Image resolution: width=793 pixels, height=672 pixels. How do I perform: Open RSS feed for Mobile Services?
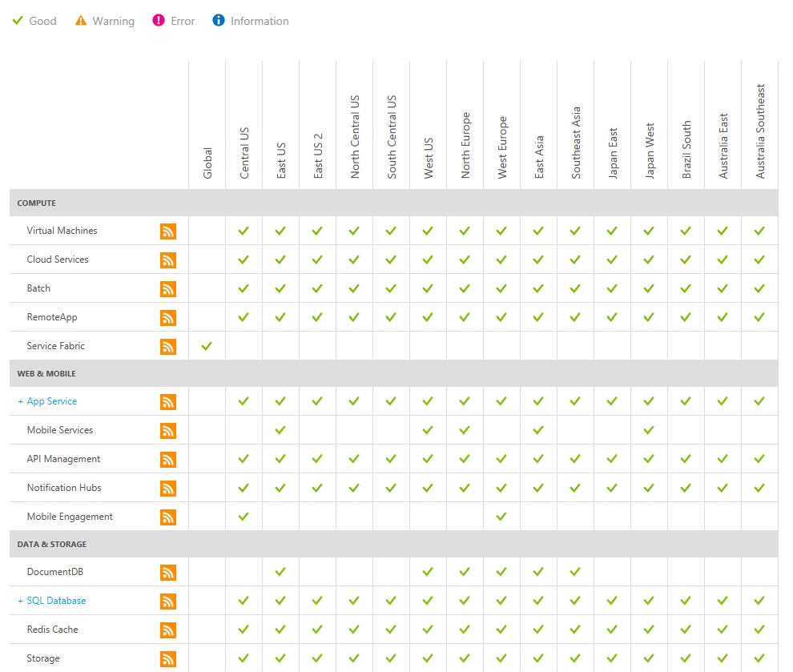(x=168, y=430)
